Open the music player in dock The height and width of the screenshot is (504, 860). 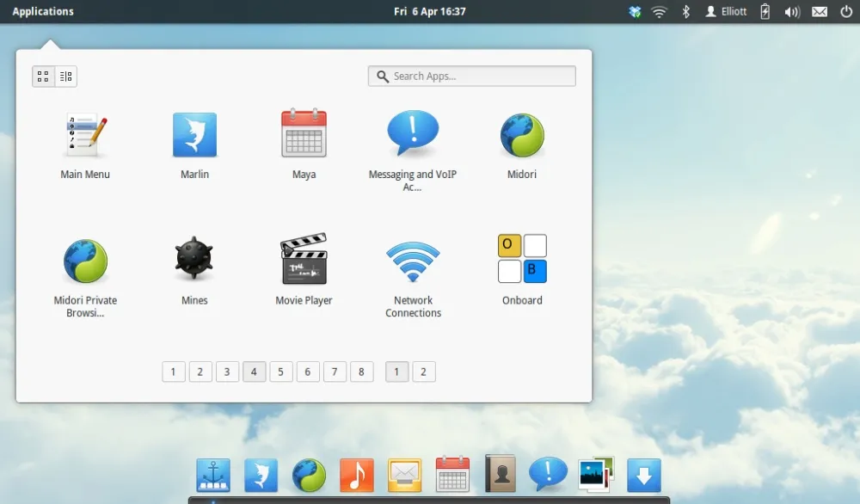[357, 474]
